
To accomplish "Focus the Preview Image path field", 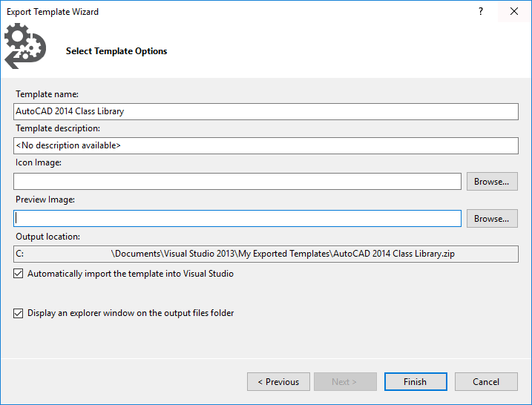I will [237, 218].
